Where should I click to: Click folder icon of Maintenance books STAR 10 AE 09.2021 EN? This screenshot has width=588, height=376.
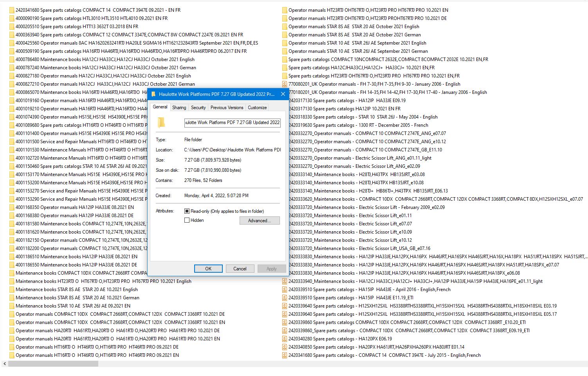point(12,306)
